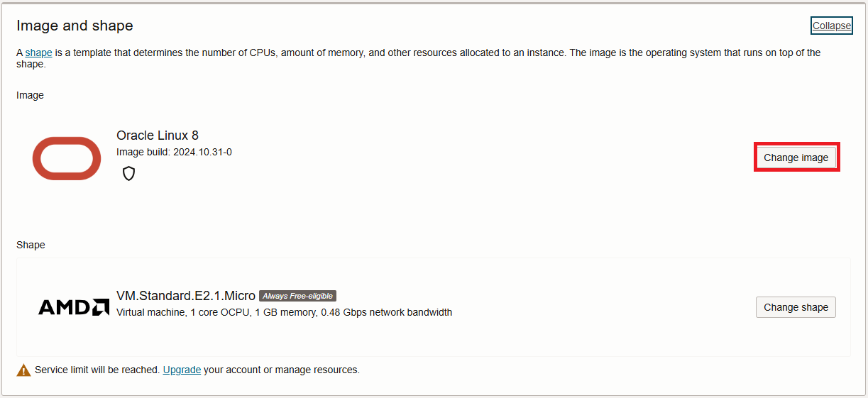Click the shield icon under Oracle Linux 8
The width and height of the screenshot is (868, 398).
[128, 174]
